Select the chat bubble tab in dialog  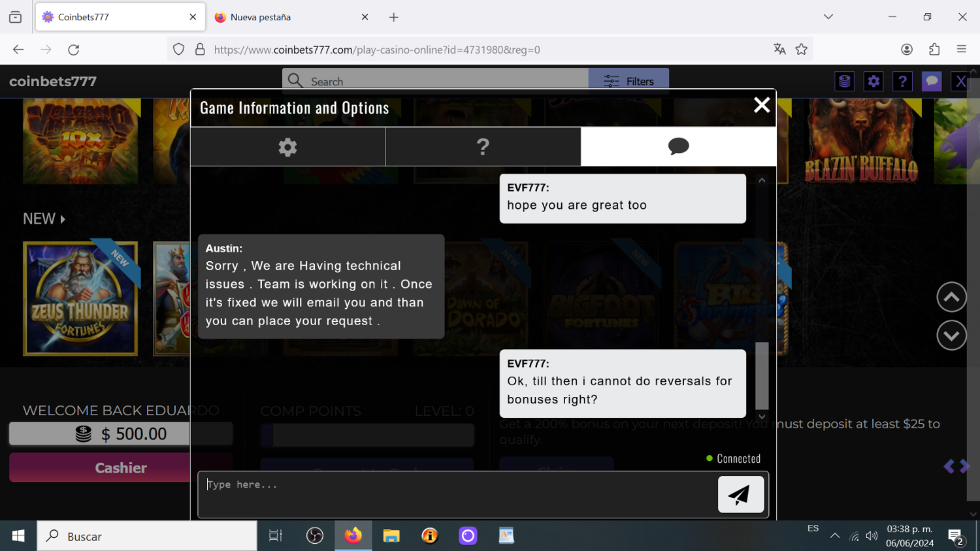tap(678, 147)
